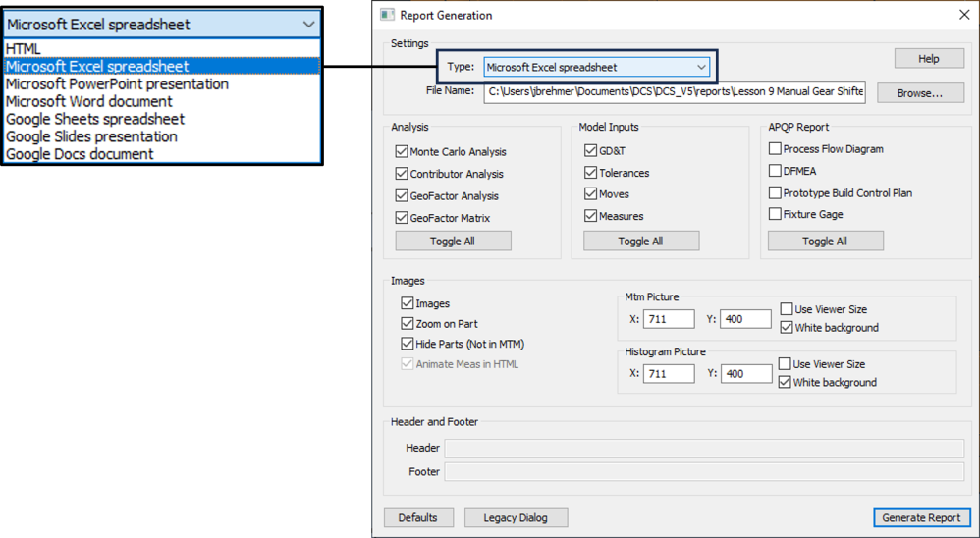980x538 pixels.
Task: Open the Type dropdown in Settings
Action: (x=597, y=67)
